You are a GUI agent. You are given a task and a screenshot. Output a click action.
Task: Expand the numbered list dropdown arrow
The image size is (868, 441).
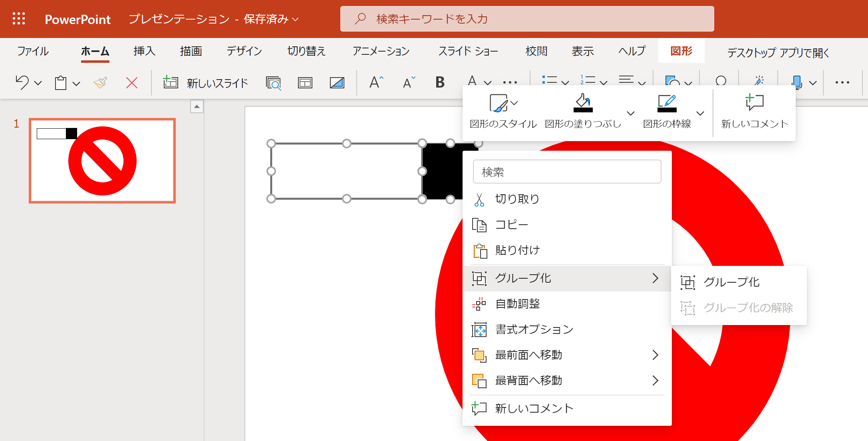coord(604,83)
